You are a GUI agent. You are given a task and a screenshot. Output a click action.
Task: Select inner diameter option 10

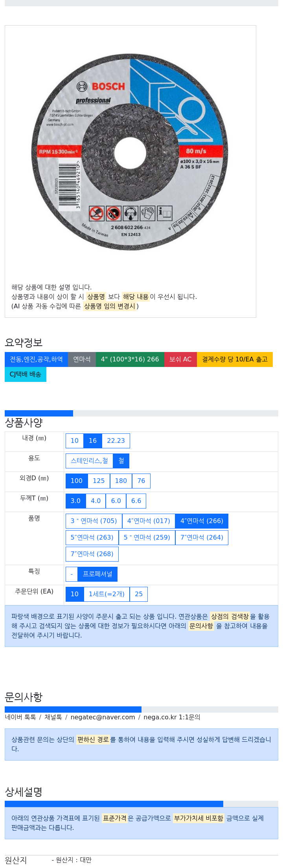(75, 441)
